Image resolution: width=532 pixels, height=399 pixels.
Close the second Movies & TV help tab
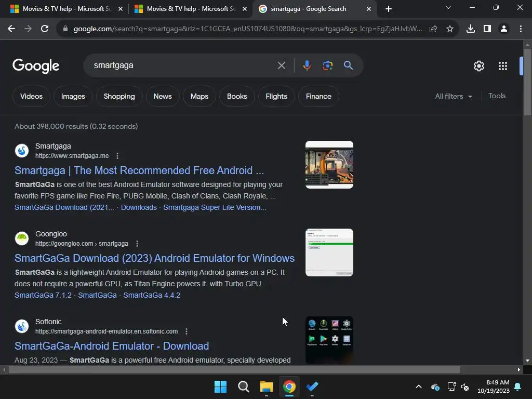click(245, 9)
